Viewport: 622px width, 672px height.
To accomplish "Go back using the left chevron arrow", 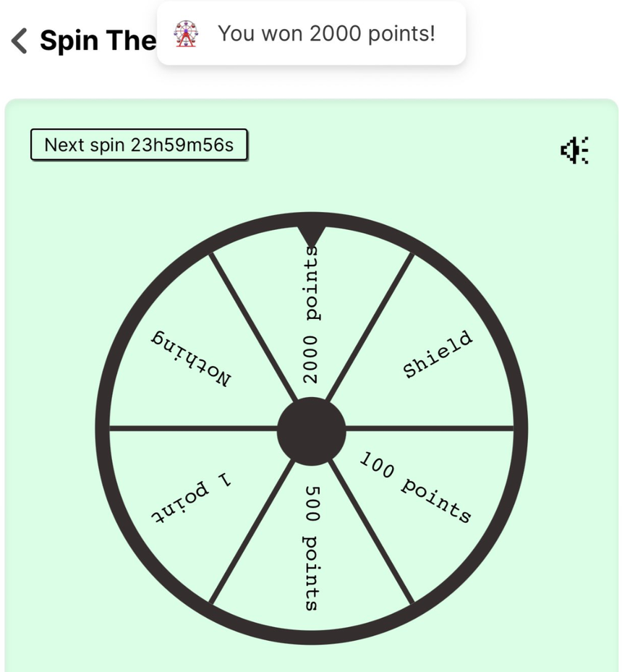I will 20,41.
